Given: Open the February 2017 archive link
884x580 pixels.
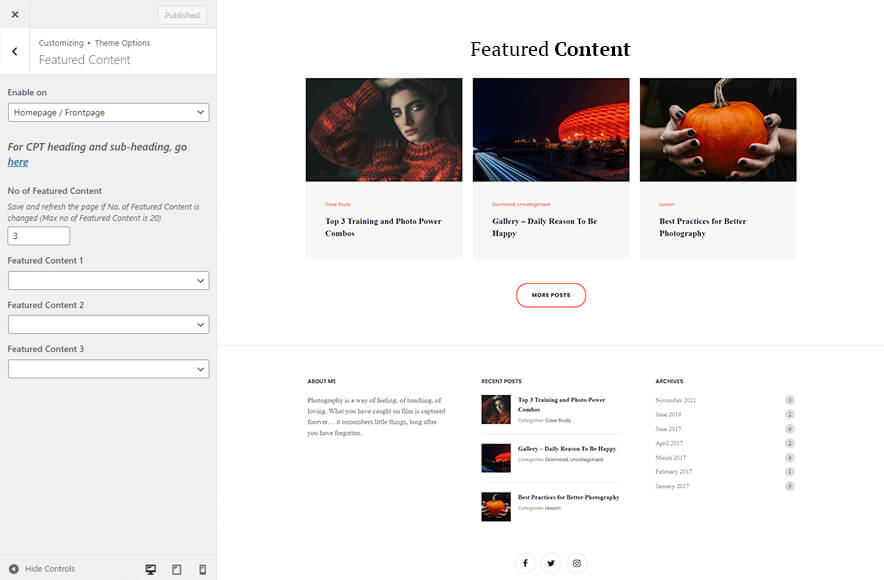Looking at the screenshot, I should [x=674, y=472].
